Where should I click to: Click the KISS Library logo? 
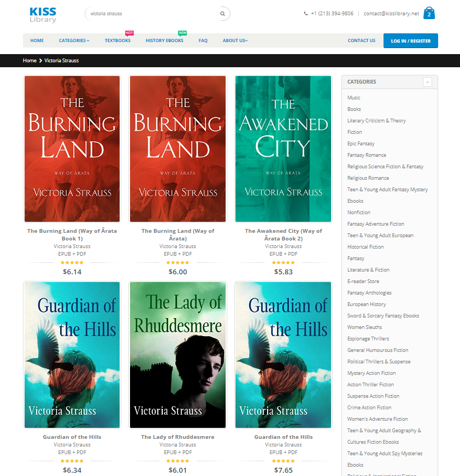(x=43, y=15)
